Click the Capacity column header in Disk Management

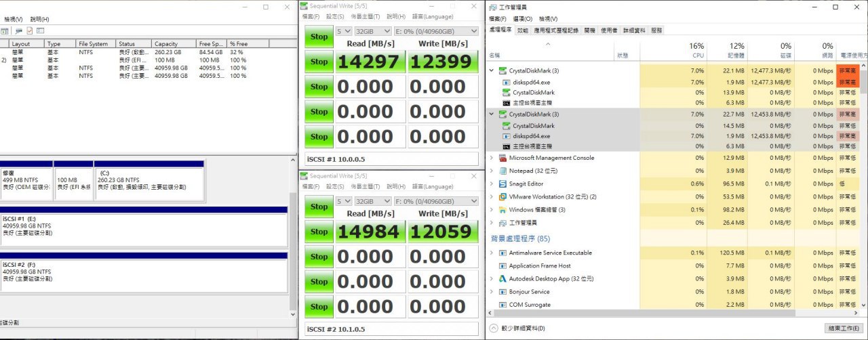tap(175, 43)
